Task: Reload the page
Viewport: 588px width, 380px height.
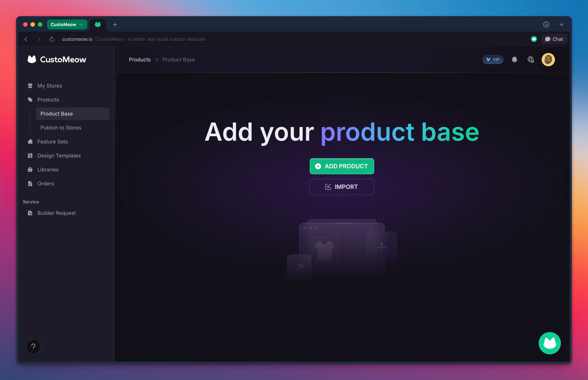Action: click(x=51, y=39)
